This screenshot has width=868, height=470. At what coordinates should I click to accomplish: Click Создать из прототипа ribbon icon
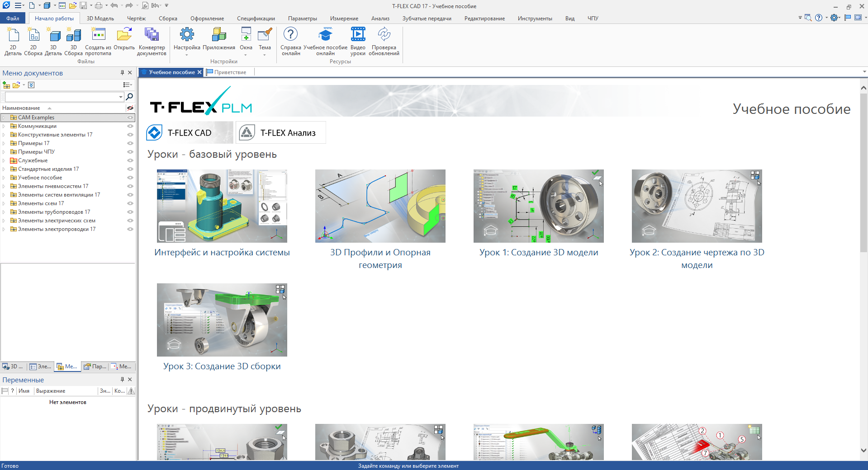[x=98, y=41]
